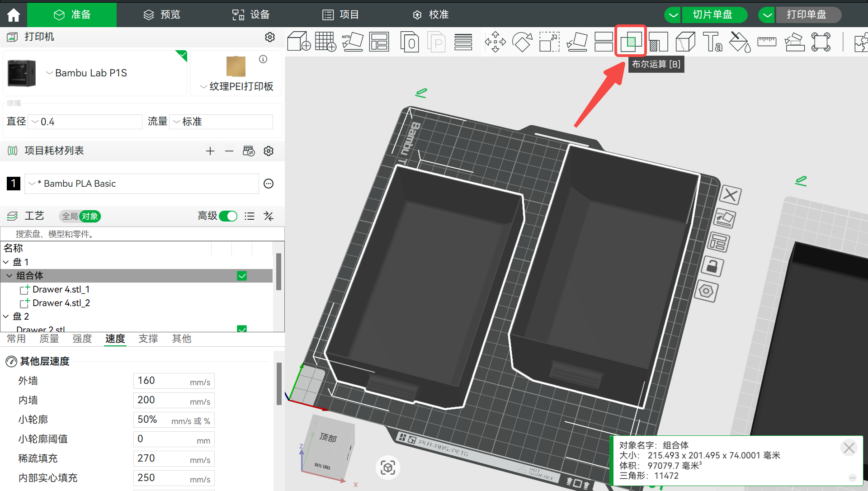The height and width of the screenshot is (491, 868).
Task: Select the Move tool
Action: point(495,42)
